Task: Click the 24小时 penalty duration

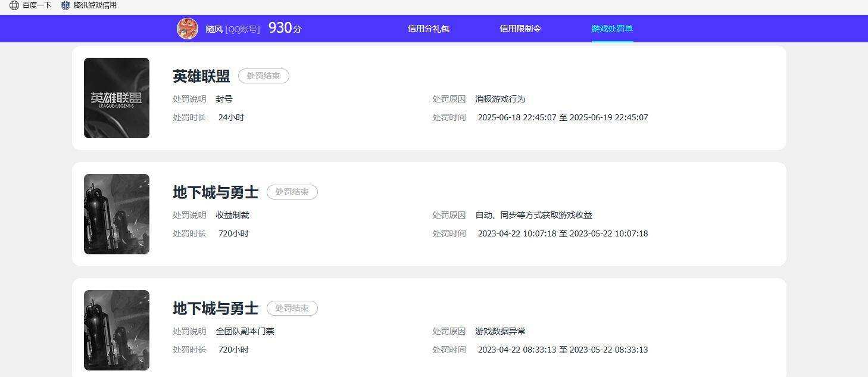Action: point(232,118)
